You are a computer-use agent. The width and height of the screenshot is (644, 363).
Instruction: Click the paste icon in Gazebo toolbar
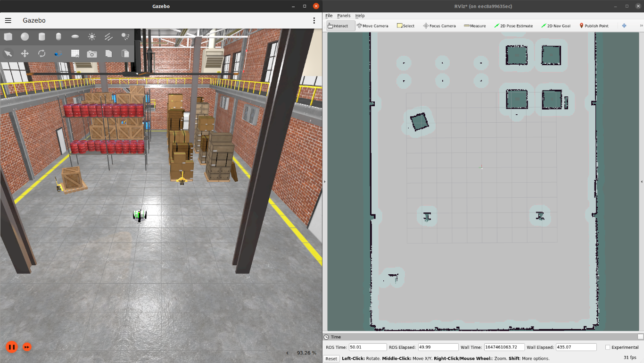point(125,54)
